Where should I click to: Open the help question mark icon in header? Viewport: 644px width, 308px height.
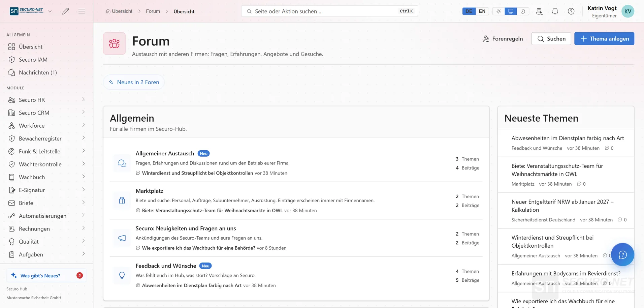point(571,11)
